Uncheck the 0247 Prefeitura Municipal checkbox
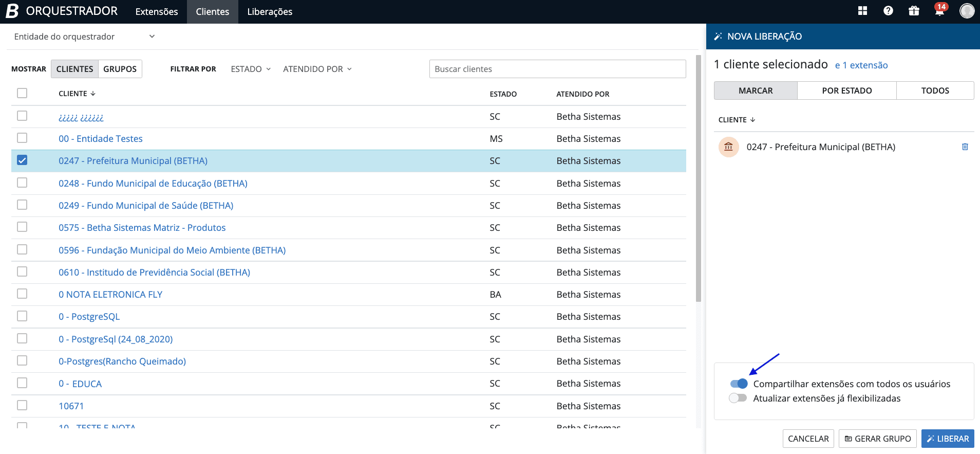980x454 pixels. 22,160
